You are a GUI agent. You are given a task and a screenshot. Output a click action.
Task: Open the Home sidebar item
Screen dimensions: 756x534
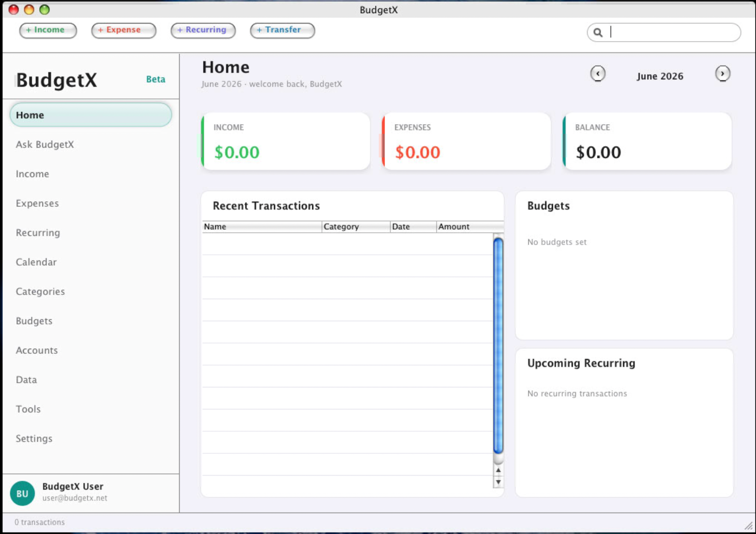click(x=91, y=115)
